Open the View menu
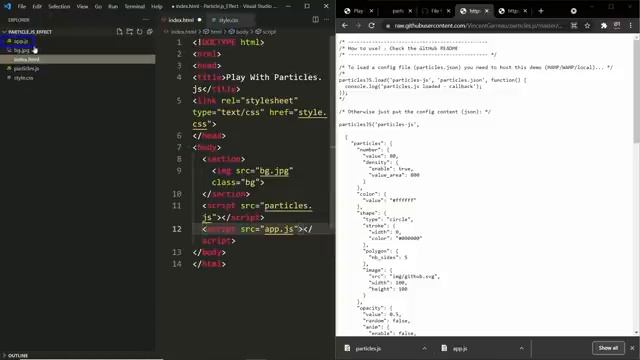The image size is (640, 360). [82, 7]
